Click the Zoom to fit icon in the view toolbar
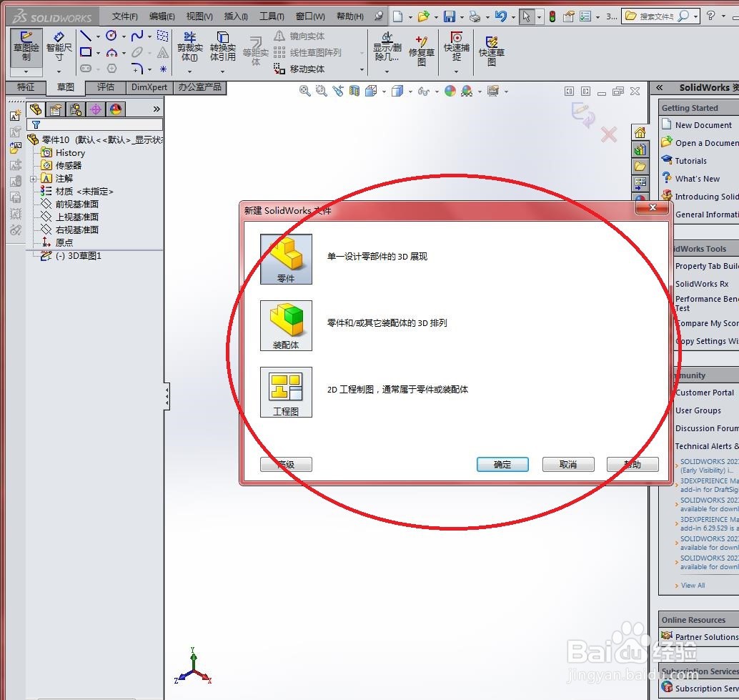Image resolution: width=739 pixels, height=700 pixels. tap(305, 91)
